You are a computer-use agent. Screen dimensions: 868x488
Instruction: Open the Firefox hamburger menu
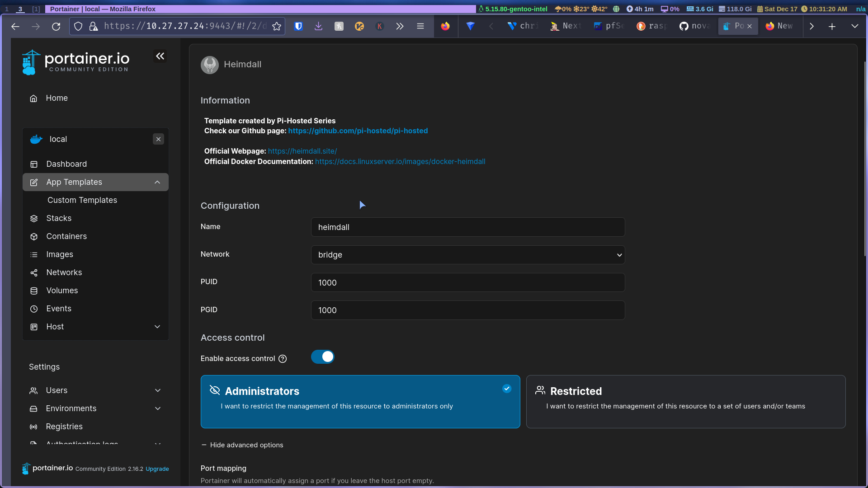point(420,26)
